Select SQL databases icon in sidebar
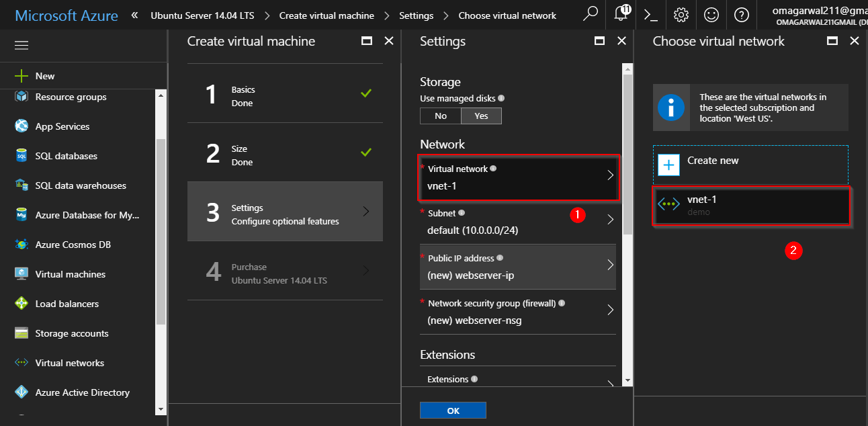The image size is (868, 426). (21, 156)
